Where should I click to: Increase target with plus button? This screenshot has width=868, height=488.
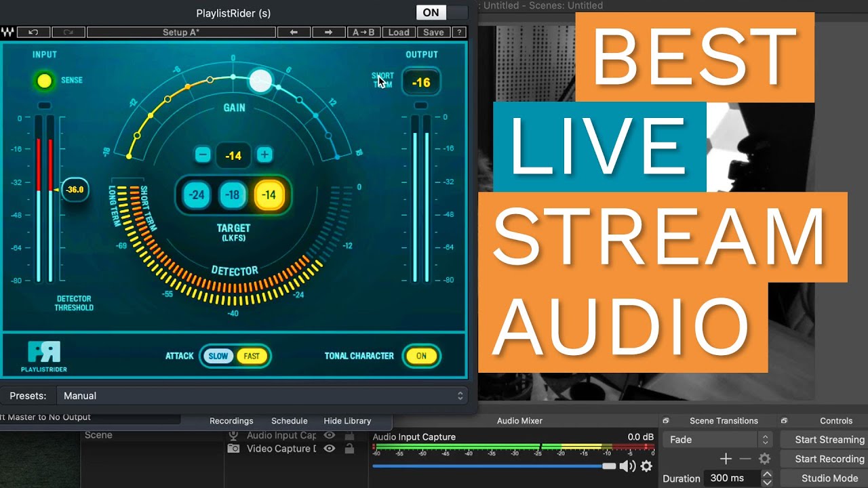[x=264, y=155]
